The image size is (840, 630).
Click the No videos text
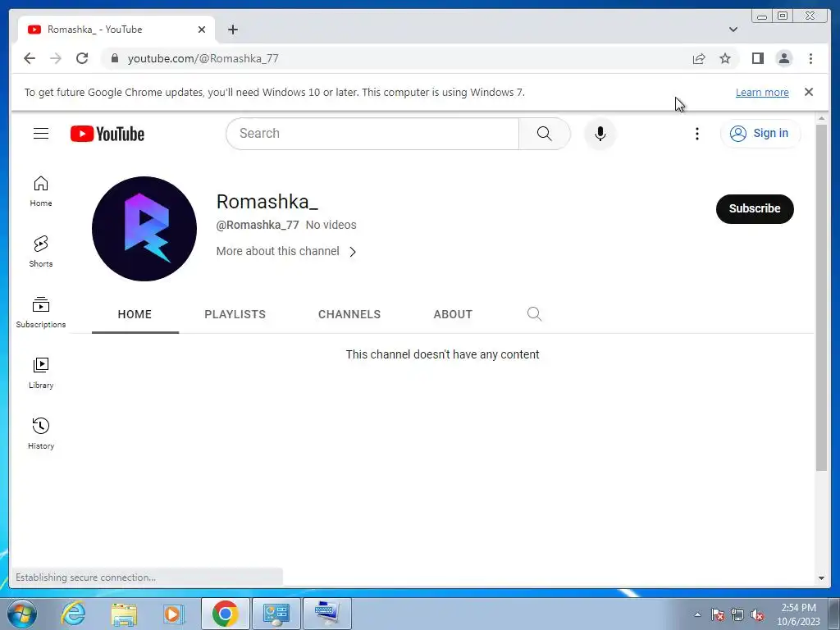tap(331, 225)
